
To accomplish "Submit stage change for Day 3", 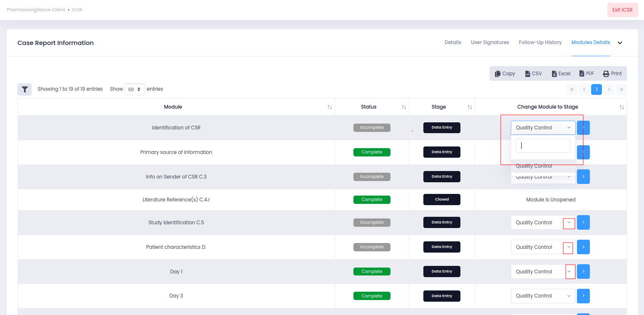I will [x=583, y=296].
